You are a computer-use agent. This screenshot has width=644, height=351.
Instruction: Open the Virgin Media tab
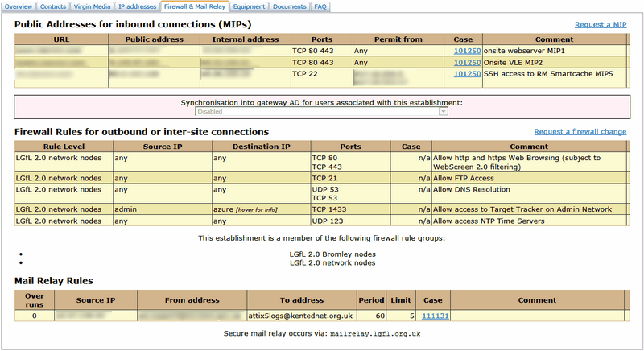point(92,6)
